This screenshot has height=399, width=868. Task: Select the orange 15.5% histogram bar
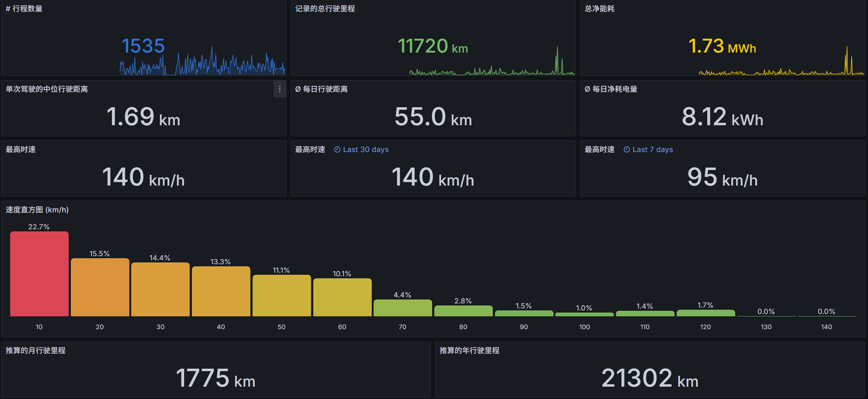click(x=100, y=287)
